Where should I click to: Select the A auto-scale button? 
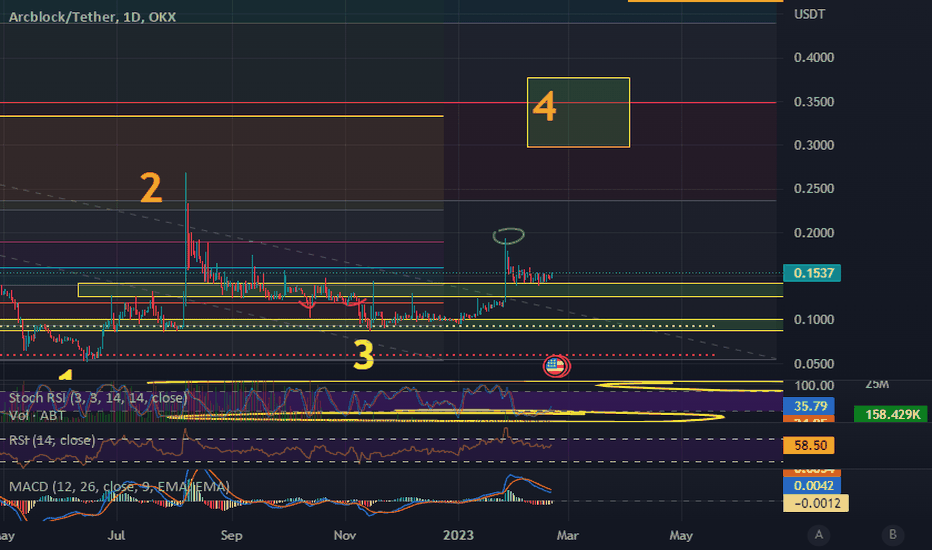tap(818, 535)
